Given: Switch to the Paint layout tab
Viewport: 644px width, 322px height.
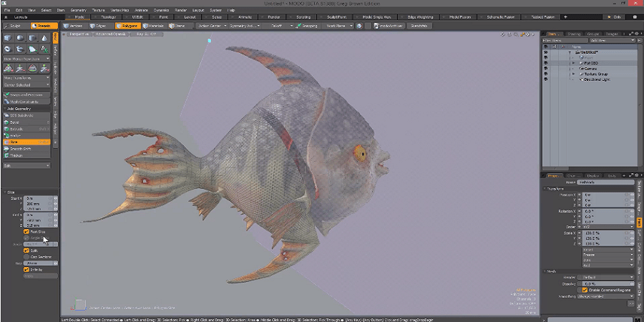Looking at the screenshot, I should pyautogui.click(x=163, y=17).
